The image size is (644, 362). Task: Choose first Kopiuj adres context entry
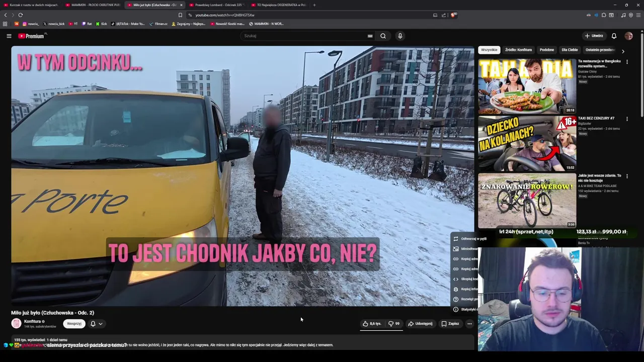coord(464,259)
